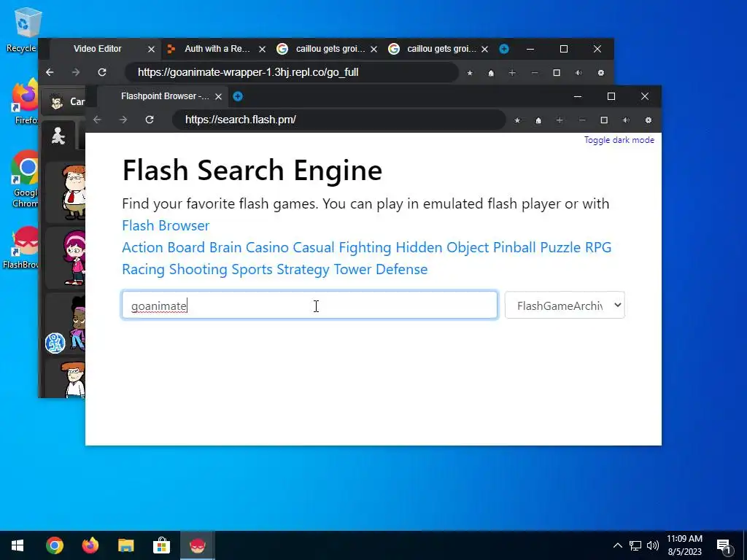This screenshot has height=560, width=747.
Task: Browse the Brain category
Action: click(225, 248)
